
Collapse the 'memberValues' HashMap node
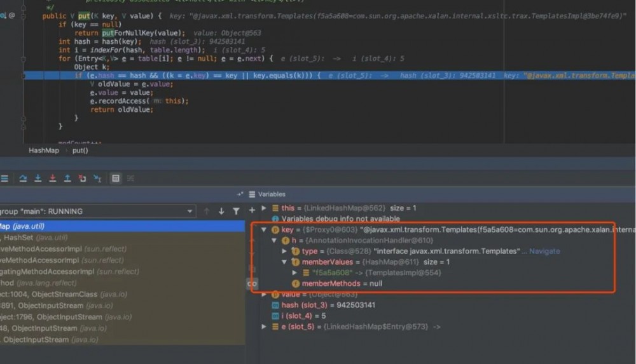coord(284,262)
